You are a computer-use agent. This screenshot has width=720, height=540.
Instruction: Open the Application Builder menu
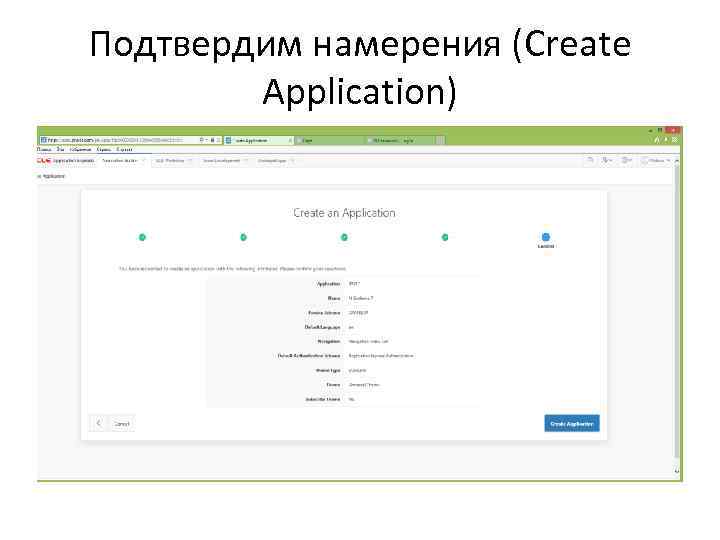123,161
